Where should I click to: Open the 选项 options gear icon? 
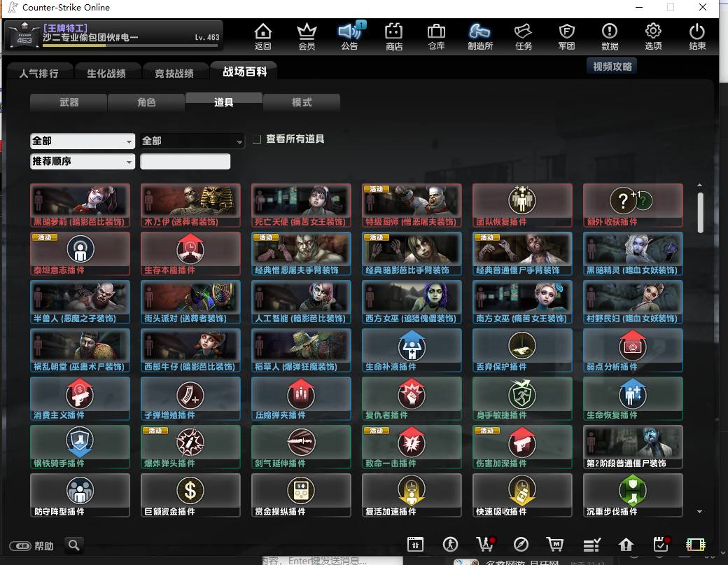coord(653,36)
